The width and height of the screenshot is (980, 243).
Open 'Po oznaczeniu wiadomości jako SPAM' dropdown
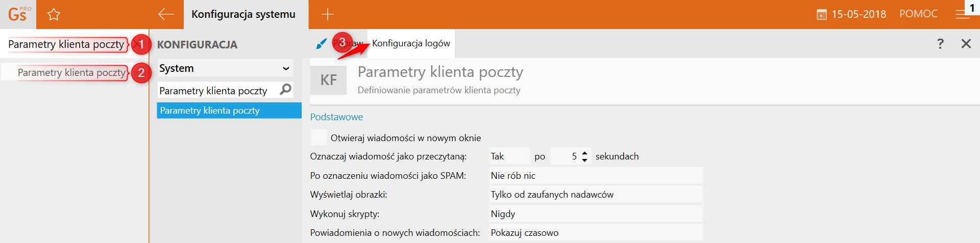595,176
